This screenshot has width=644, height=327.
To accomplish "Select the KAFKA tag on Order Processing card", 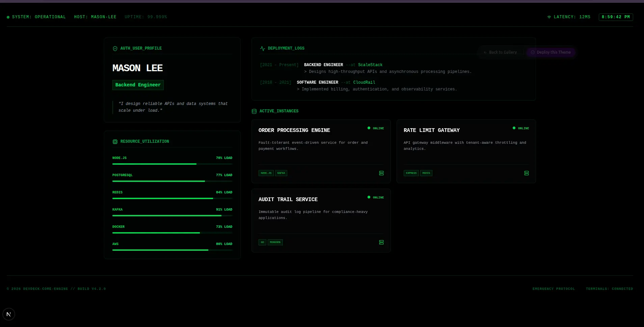I will (x=281, y=173).
